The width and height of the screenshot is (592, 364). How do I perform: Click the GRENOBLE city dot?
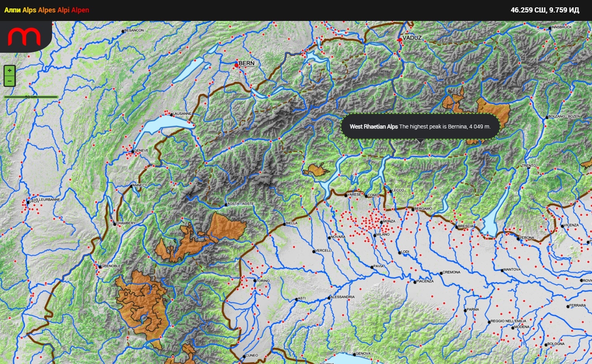pos(100,267)
